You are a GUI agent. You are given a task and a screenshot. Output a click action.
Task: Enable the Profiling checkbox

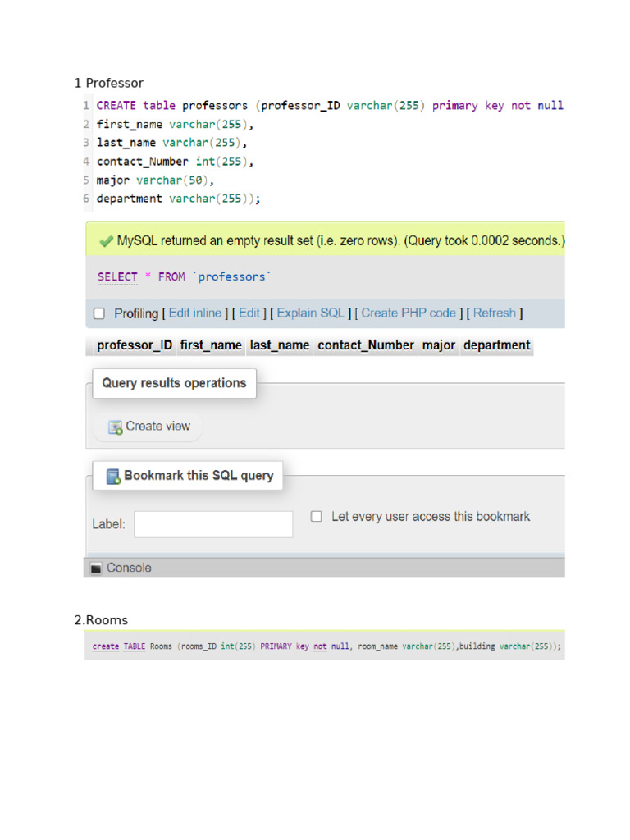(x=99, y=313)
